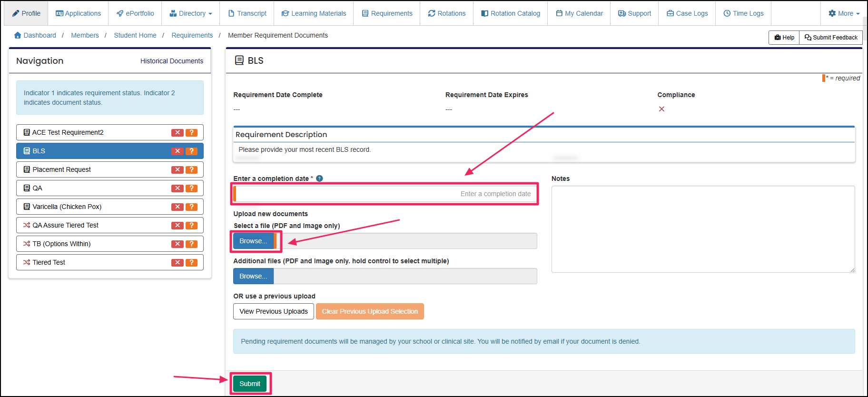The width and height of the screenshot is (868, 397).
Task: Open the Profile tab
Action: (x=26, y=13)
